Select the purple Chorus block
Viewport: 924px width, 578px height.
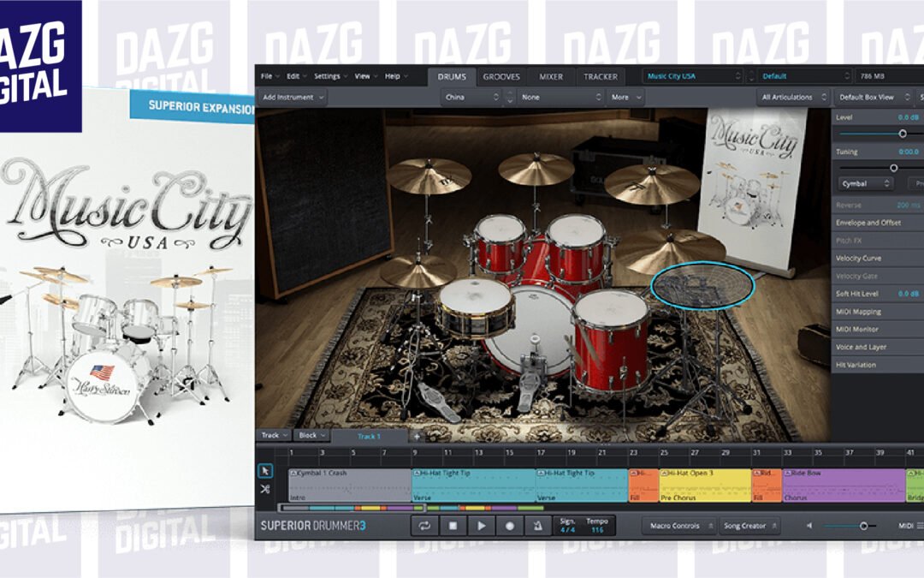[x=844, y=486]
